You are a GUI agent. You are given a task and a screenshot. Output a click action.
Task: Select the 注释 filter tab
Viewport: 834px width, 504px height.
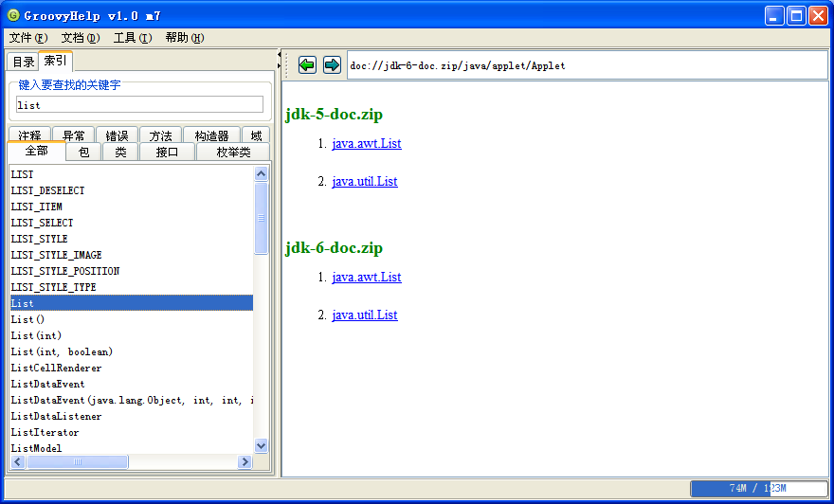click(29, 135)
